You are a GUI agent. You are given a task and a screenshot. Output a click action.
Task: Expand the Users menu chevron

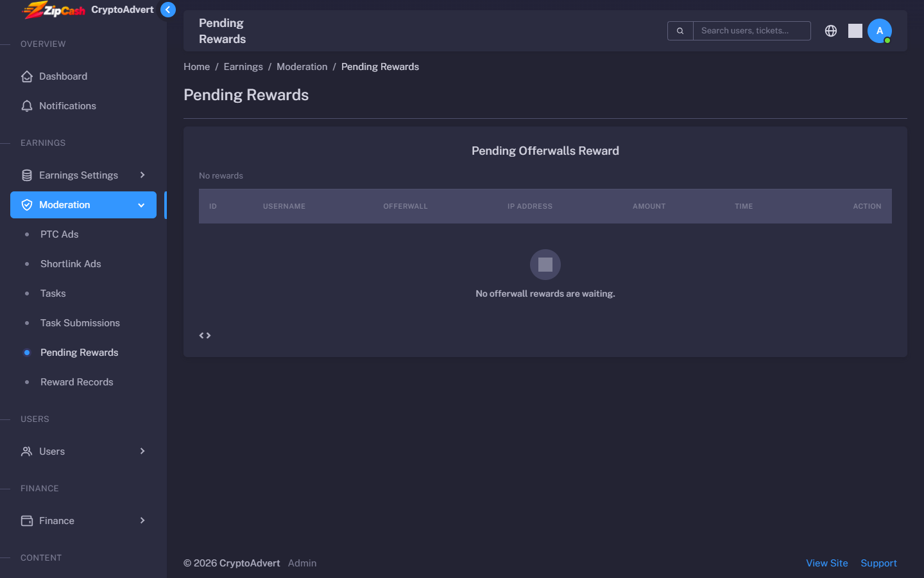[142, 451]
